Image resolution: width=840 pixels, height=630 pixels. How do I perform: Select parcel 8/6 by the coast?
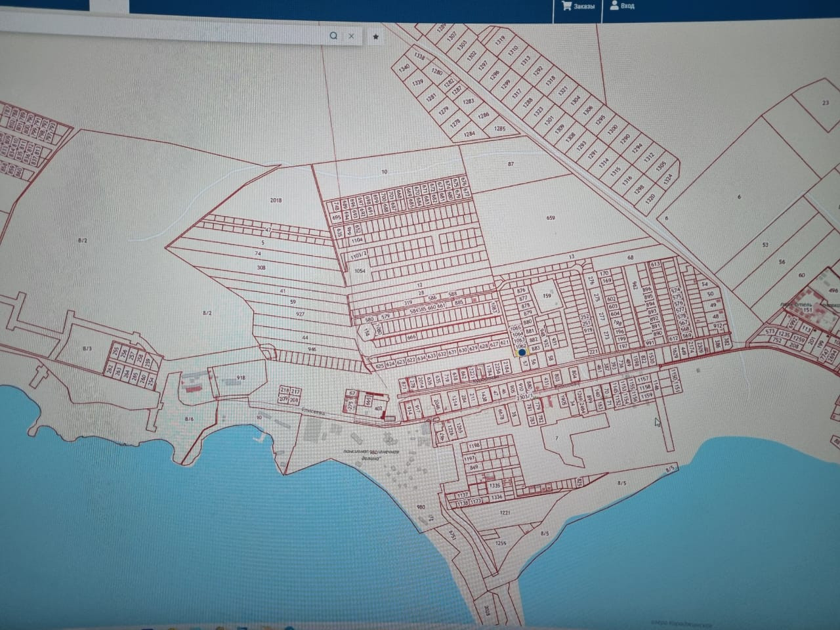pyautogui.click(x=190, y=418)
